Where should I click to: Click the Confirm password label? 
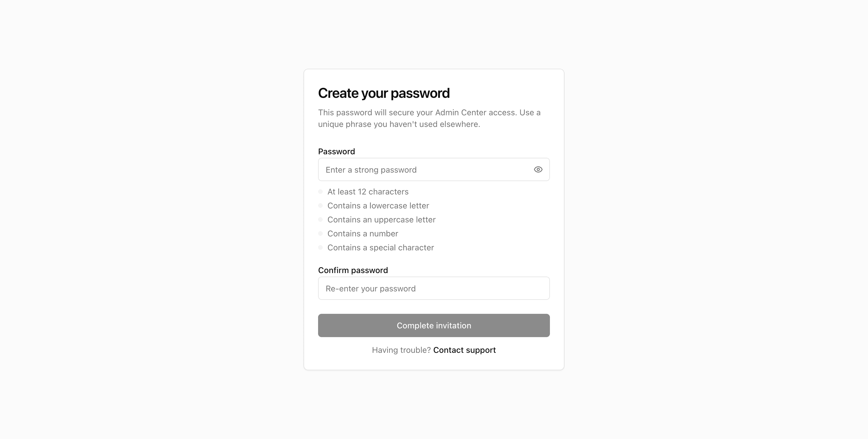point(353,270)
